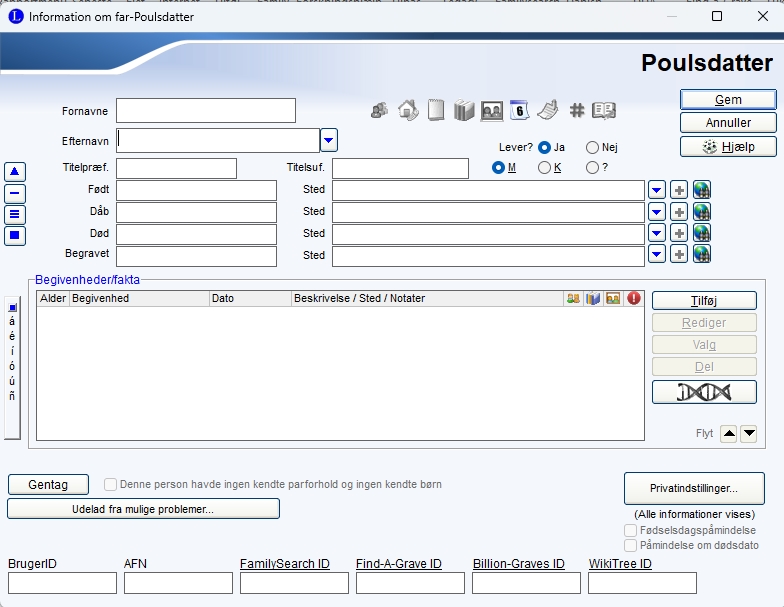The width and height of the screenshot is (784, 607).
Task: Enable Fødselsdagspåmindelse checkbox
Action: [x=631, y=530]
